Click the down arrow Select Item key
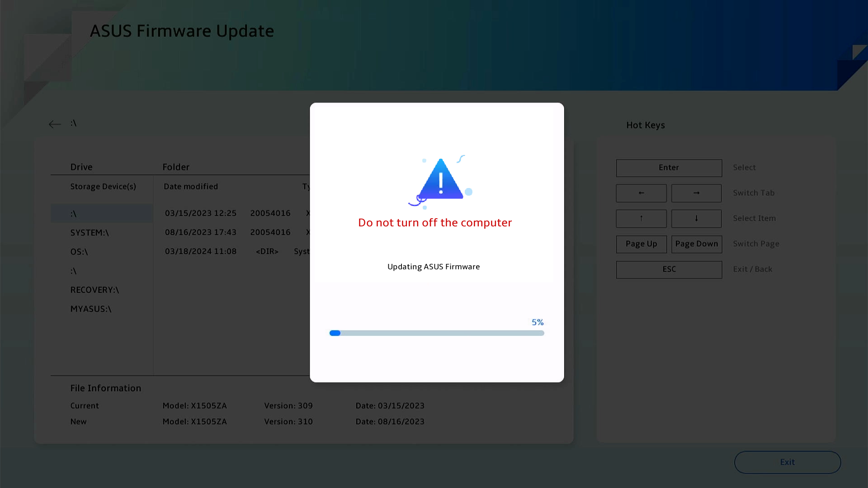This screenshot has height=488, width=868. 697,218
